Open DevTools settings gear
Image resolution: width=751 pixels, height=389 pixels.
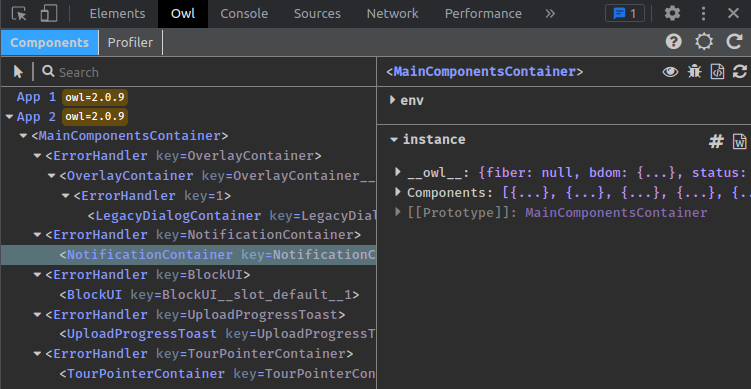(672, 13)
